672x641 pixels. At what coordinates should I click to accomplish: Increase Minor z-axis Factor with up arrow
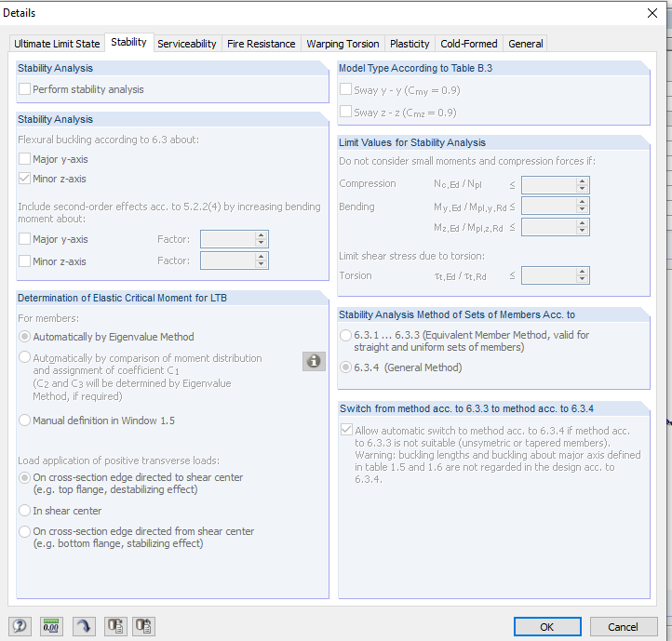pyautogui.click(x=261, y=257)
